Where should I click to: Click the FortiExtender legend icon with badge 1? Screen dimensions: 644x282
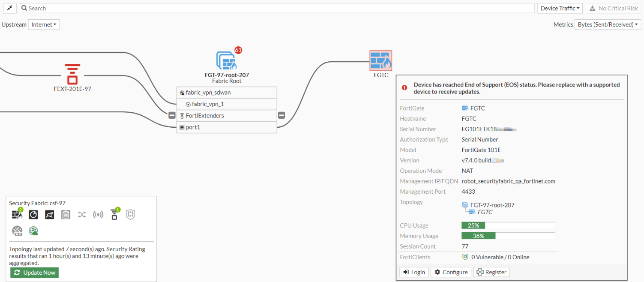click(114, 214)
